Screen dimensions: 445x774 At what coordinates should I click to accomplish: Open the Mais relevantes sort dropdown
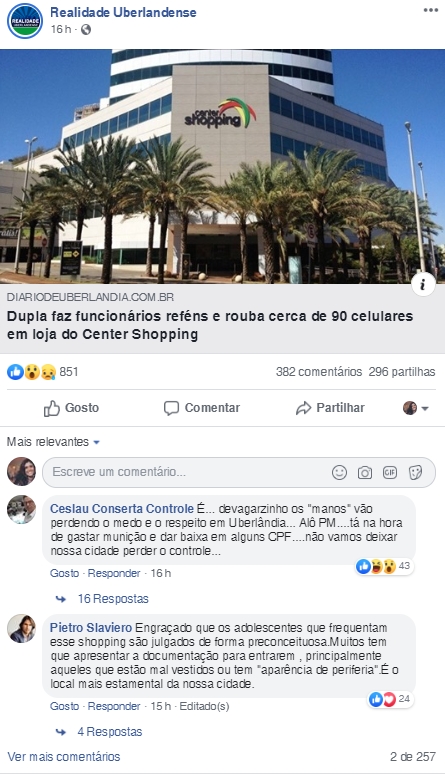[x=53, y=441]
